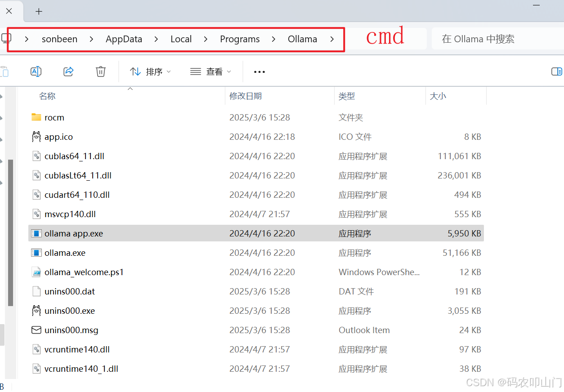Click the ICO 文件 type cell
Viewport: 564px width, 392px height.
(x=355, y=137)
